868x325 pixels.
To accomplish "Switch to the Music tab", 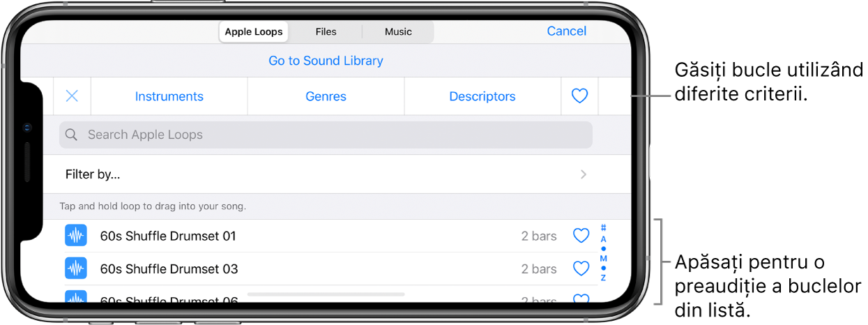I will 398,31.
